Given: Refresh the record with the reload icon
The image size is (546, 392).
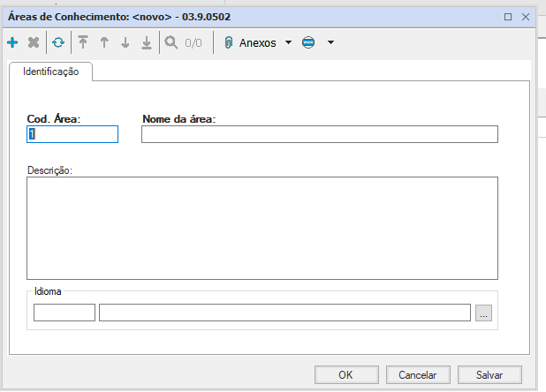Looking at the screenshot, I should pyautogui.click(x=58, y=42).
